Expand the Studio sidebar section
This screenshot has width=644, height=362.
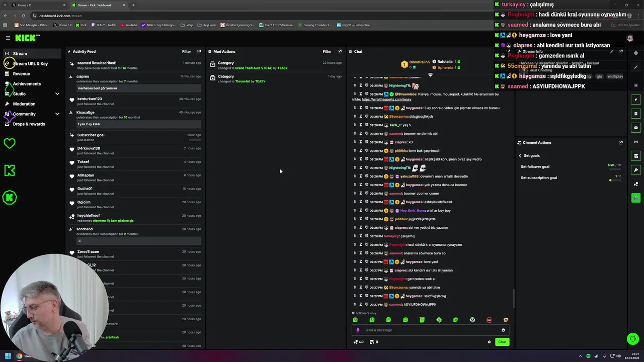tap(57, 94)
